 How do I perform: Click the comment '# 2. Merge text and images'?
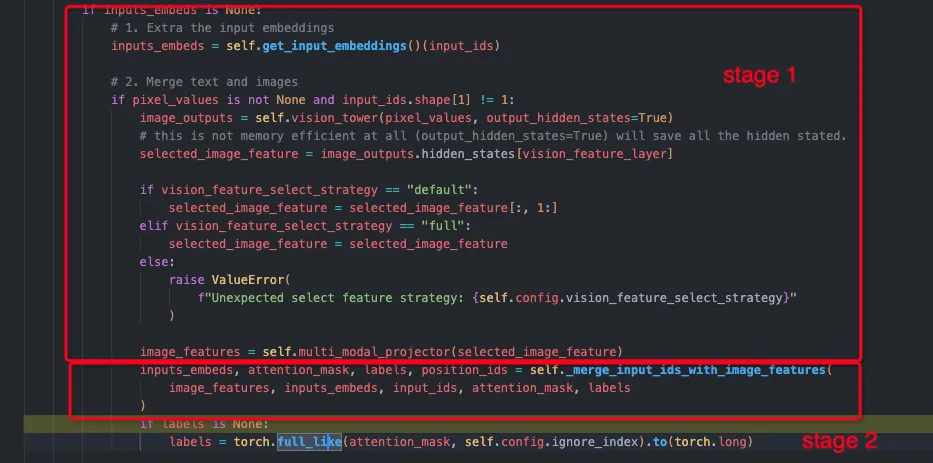pyautogui.click(x=204, y=82)
